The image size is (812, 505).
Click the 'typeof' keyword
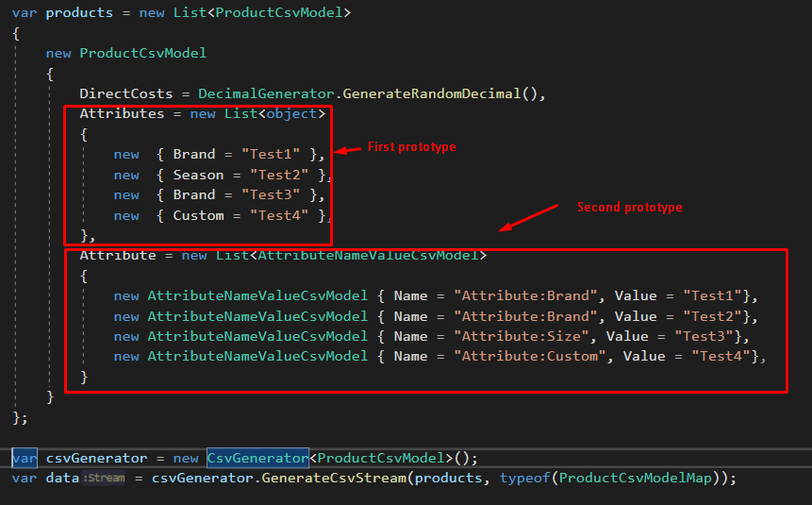pos(524,478)
